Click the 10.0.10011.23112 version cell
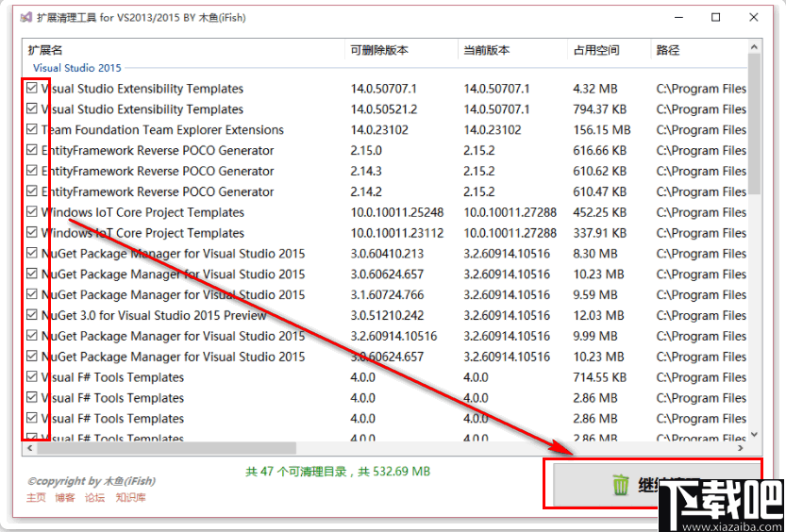 [397, 232]
